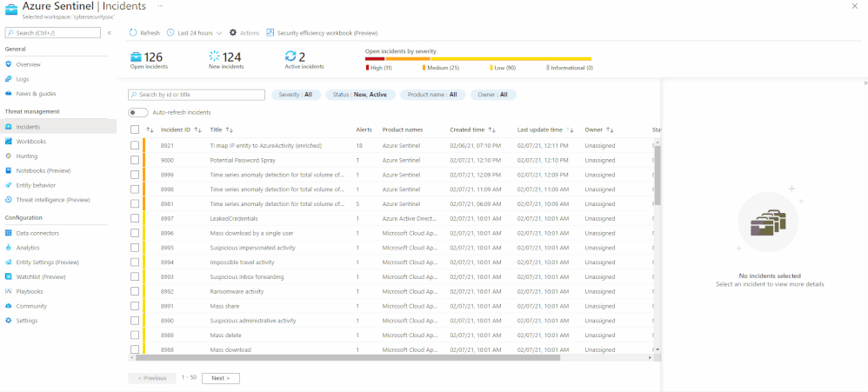Click the Logs icon in sidebar
Viewport: 868px width, 392px height.
pos(9,79)
